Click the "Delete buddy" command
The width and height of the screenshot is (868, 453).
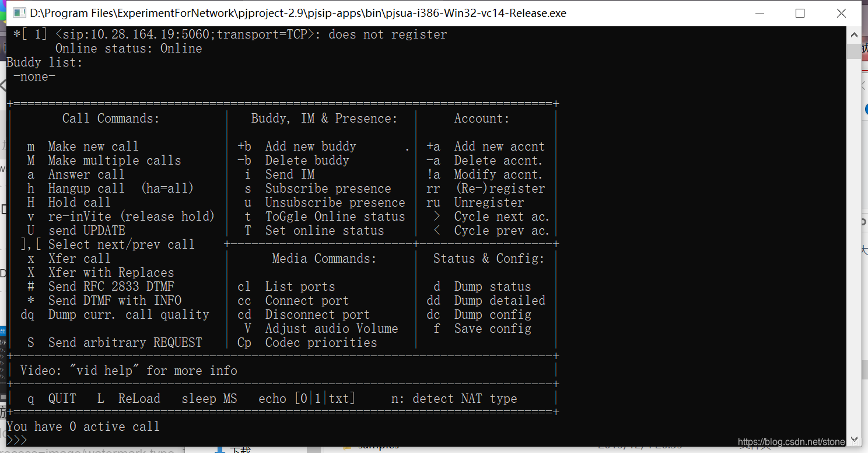pyautogui.click(x=293, y=161)
